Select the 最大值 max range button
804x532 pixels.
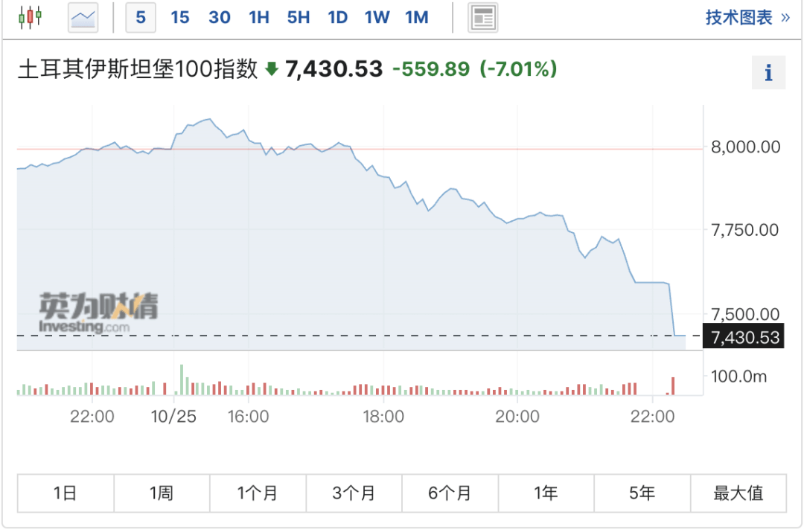click(738, 493)
